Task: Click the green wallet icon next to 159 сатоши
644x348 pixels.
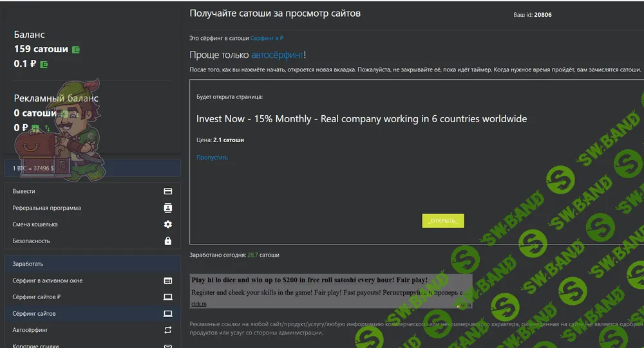Action: click(76, 50)
